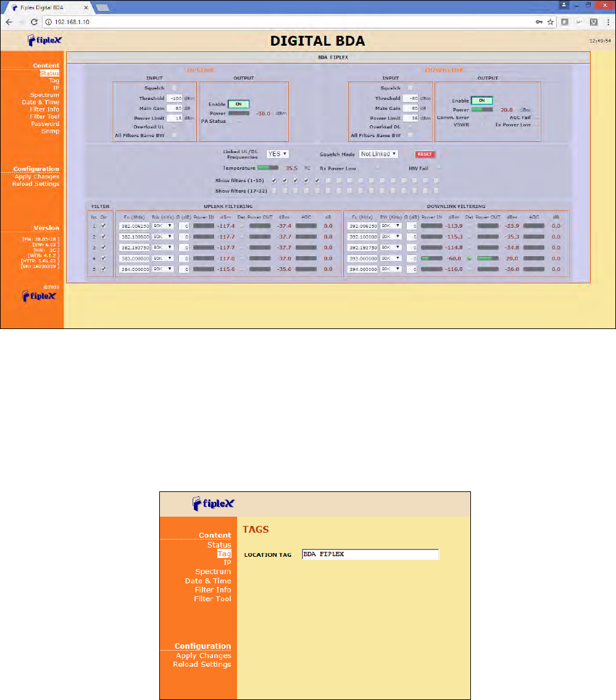Viewport: 616px width, 700px height.
Task: Click the Fiplex logo on the Tags page
Action: point(214,504)
